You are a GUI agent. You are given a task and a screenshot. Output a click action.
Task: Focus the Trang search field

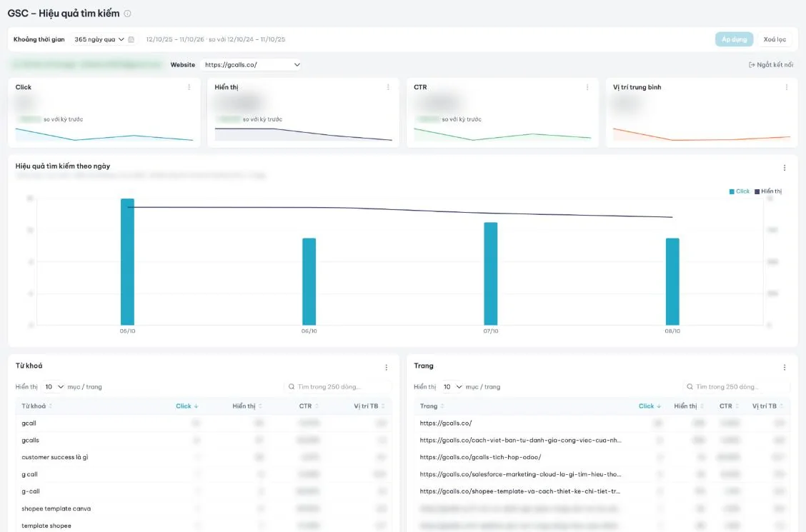click(735, 386)
